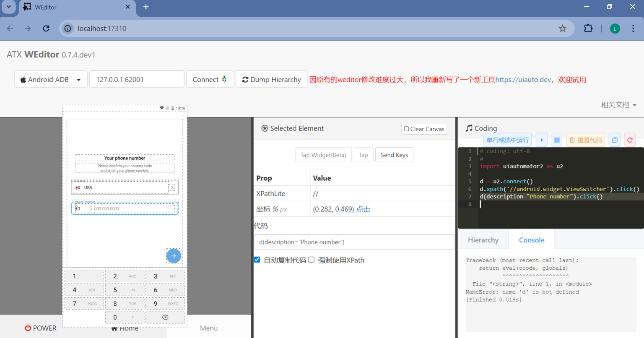Screen dimensions: 644x338
Task: Open the uiauto.dev link
Action: tap(523, 80)
